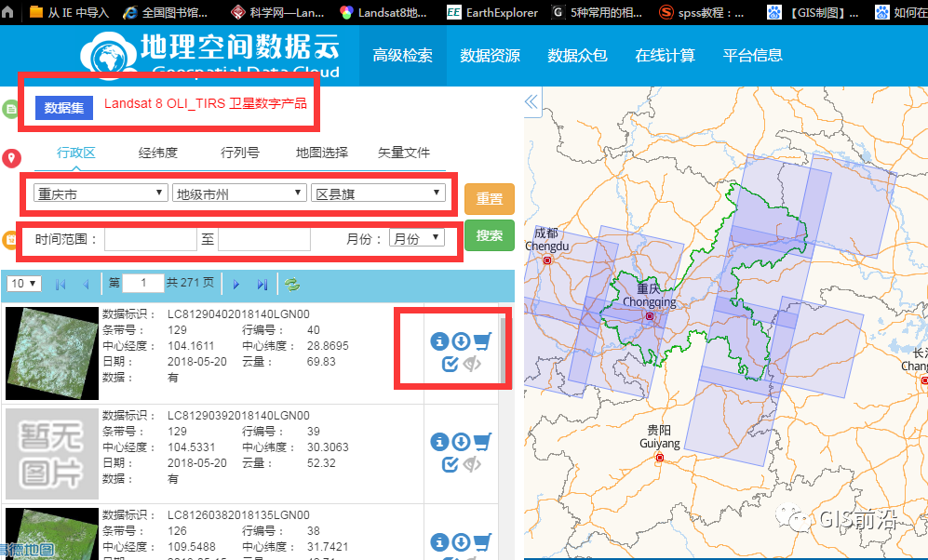The image size is (928, 560).
Task: Open the page size dropdown showing 10
Action: coord(23,284)
